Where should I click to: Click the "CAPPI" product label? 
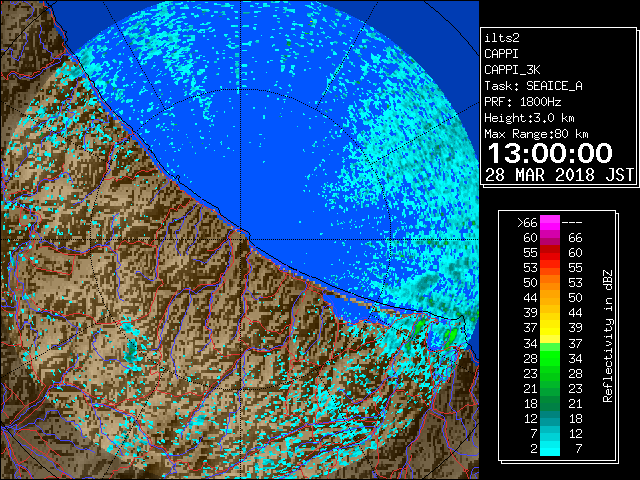point(501,54)
